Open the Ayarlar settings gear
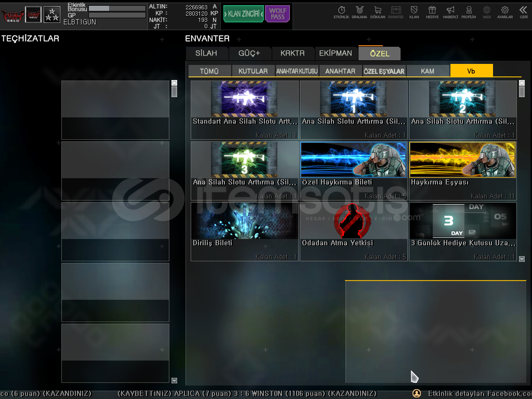The image size is (532, 399). (504, 11)
